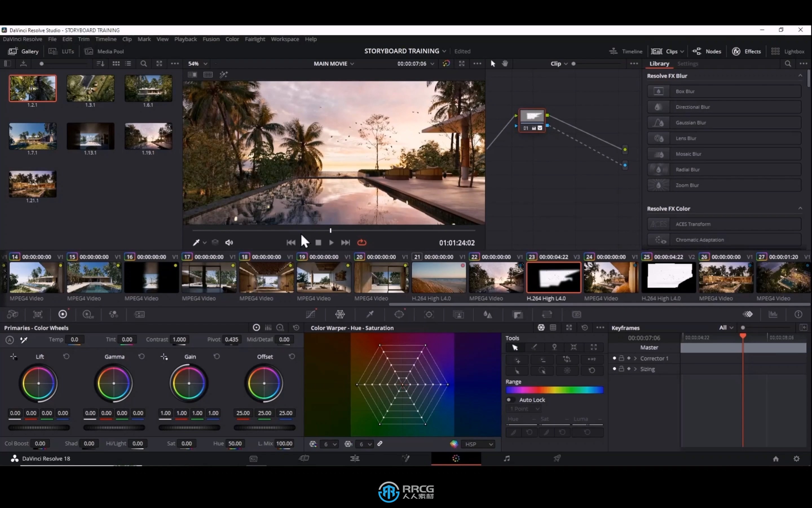Open the Key palette

pyautogui.click(x=518, y=314)
